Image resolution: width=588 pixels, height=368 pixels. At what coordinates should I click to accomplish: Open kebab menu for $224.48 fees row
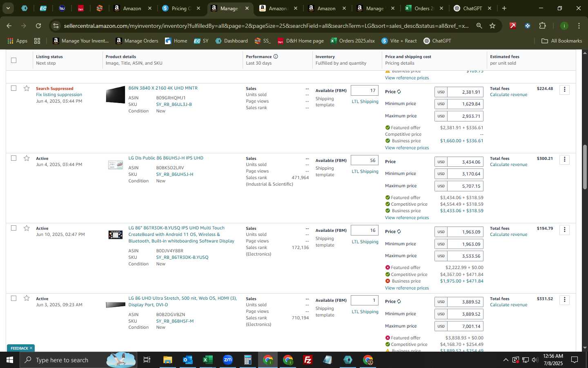click(x=565, y=90)
